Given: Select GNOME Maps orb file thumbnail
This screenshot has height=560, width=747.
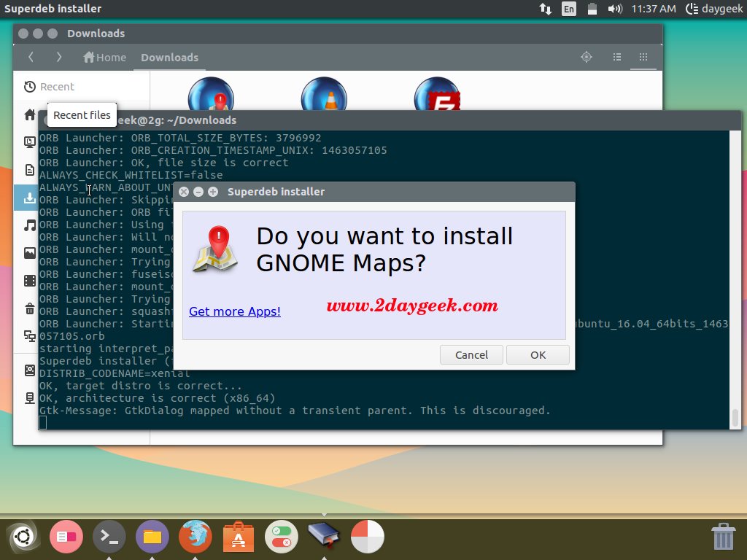Looking at the screenshot, I should point(211,94).
